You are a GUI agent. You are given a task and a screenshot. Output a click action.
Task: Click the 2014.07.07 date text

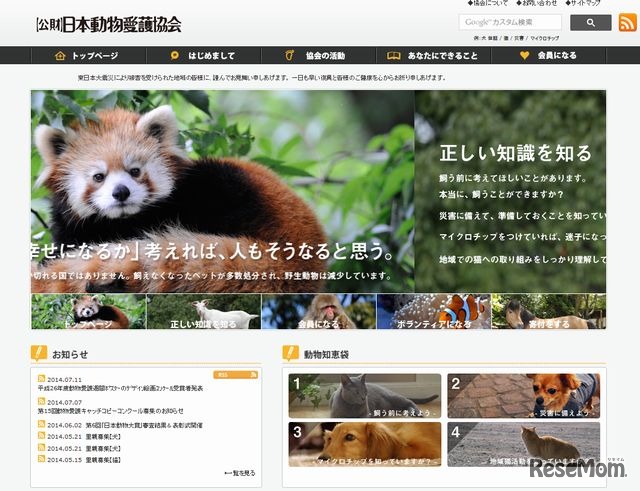pyautogui.click(x=64, y=402)
